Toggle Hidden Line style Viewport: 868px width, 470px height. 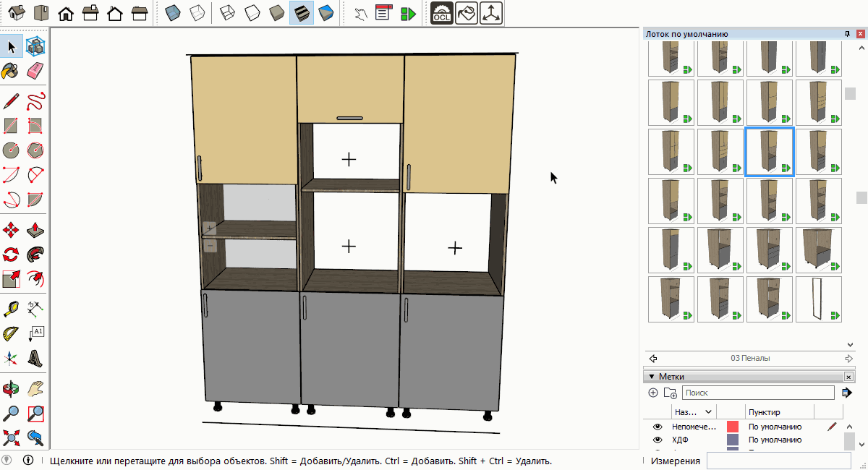click(x=252, y=13)
